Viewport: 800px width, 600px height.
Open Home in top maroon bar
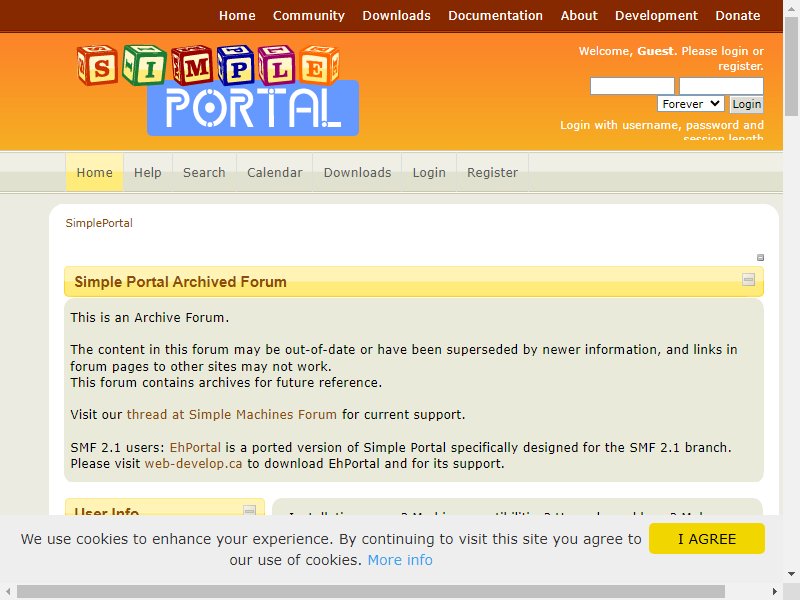[x=237, y=16]
